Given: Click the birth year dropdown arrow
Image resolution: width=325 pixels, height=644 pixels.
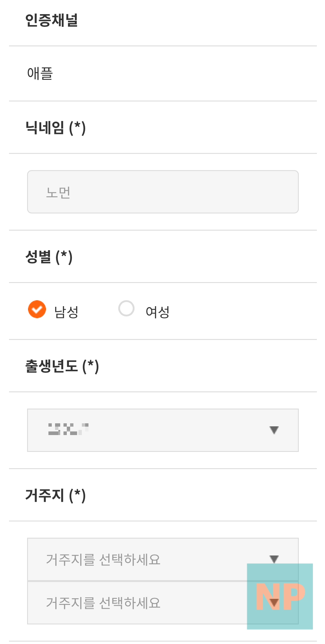Looking at the screenshot, I should coord(274,430).
